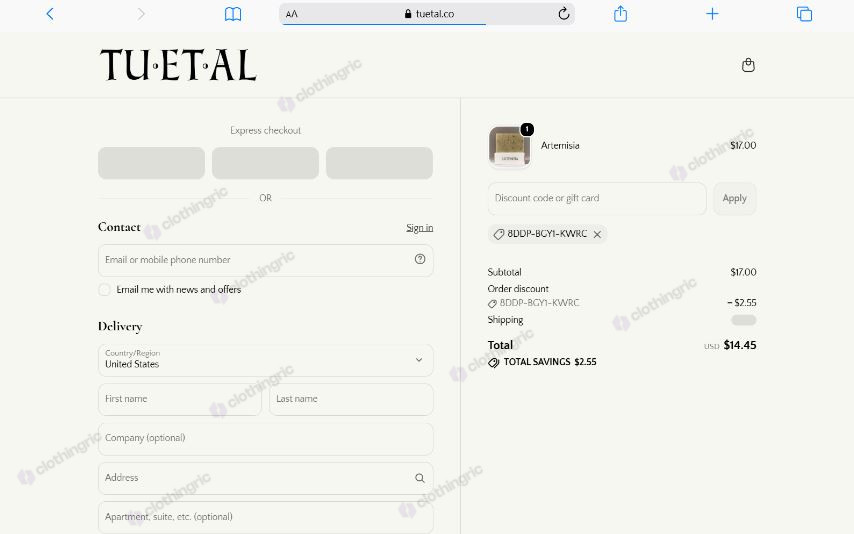
Task: Open the Safari bookmarks book icon
Action: pyautogui.click(x=233, y=14)
